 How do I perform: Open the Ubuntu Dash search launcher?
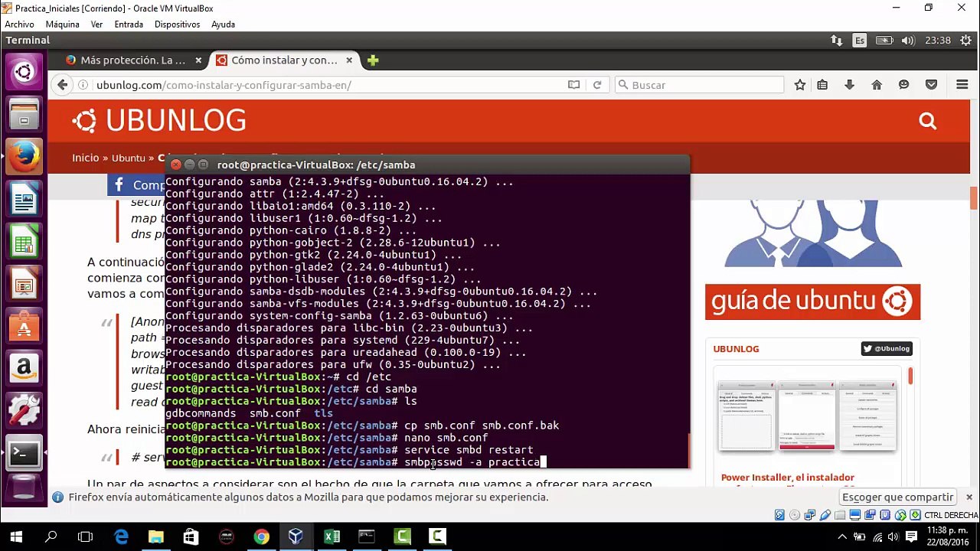(24, 73)
